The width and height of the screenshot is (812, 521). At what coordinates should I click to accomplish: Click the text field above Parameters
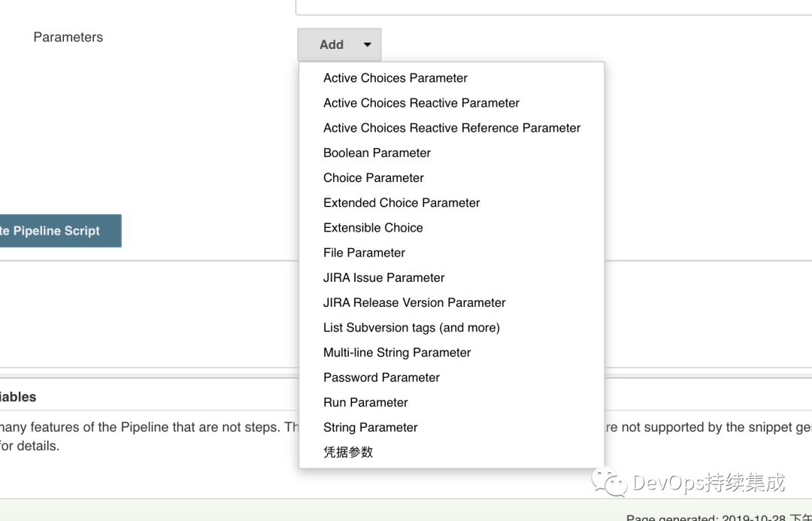click(553, 7)
